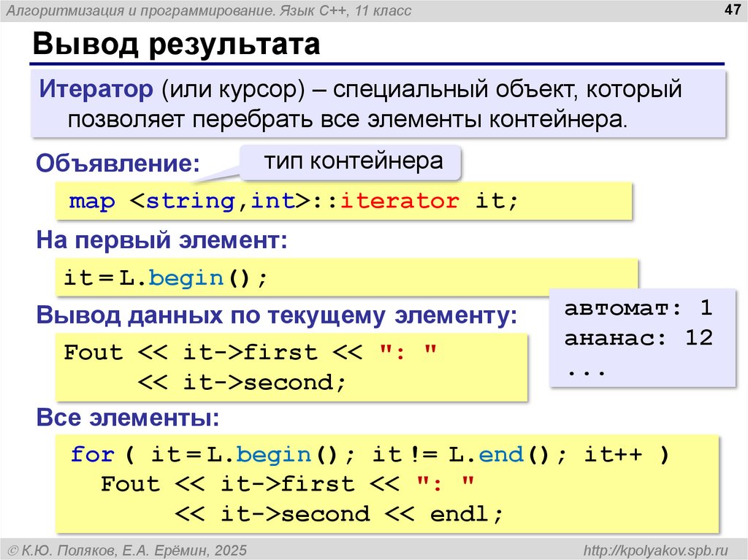
Task: Click "map" in the declaration code
Action: click(92, 202)
